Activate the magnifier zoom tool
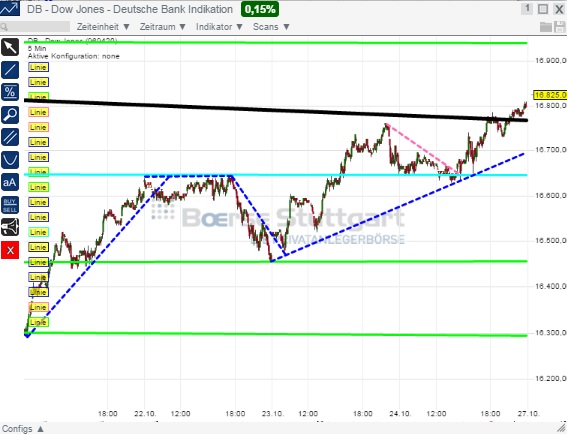 (x=10, y=115)
